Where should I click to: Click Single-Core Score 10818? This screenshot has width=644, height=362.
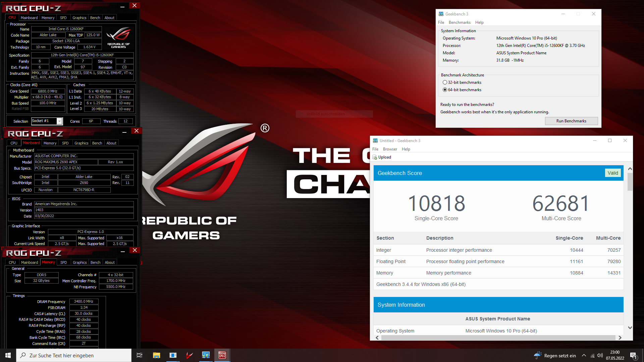(x=436, y=203)
